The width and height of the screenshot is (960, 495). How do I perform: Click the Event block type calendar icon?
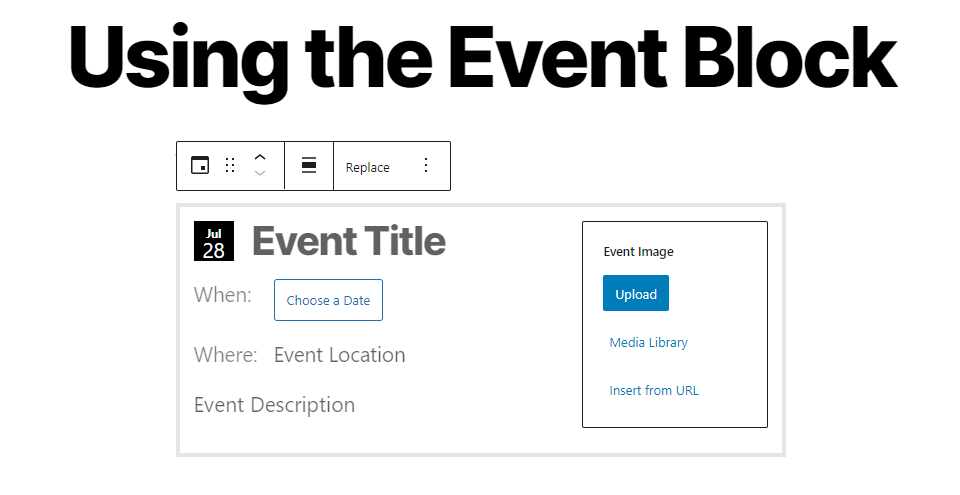coord(200,166)
